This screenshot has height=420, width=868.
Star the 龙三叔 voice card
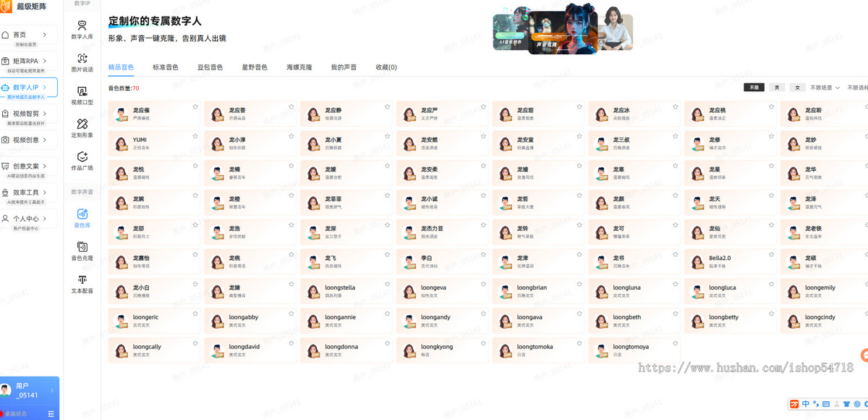(675, 136)
